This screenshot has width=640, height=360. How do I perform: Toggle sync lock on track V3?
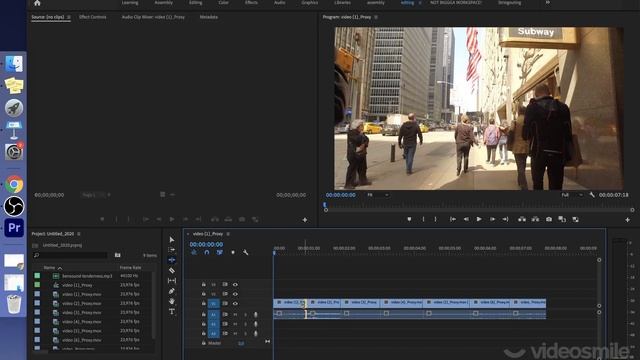(225, 284)
